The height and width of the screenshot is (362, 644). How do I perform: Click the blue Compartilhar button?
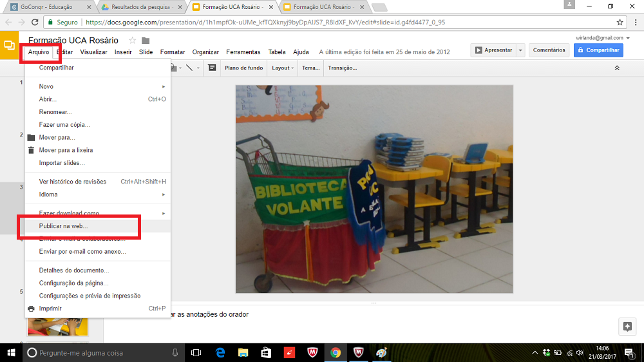[x=598, y=50]
